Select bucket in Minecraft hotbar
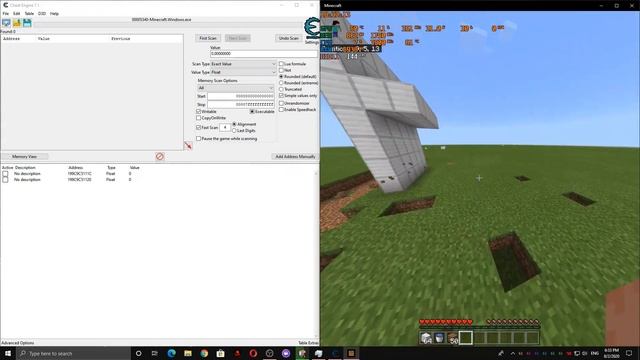 point(439,338)
